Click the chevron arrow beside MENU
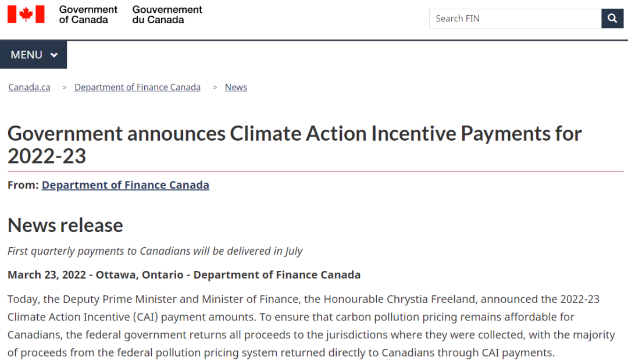The width and height of the screenshot is (628, 364). [54, 55]
